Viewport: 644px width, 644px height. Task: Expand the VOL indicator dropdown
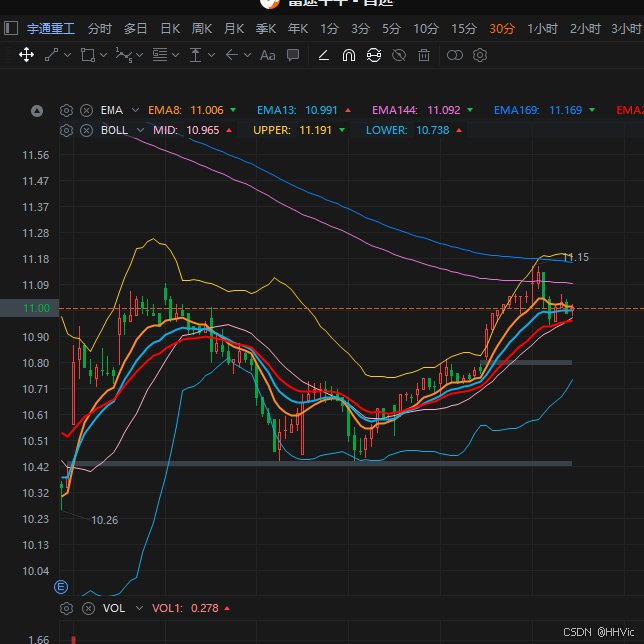[139, 608]
